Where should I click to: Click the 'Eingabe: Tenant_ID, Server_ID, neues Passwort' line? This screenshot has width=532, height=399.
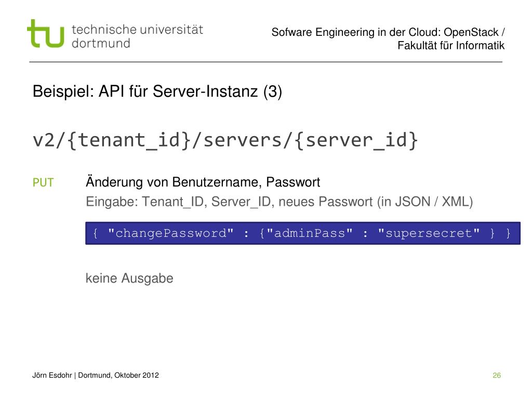(x=279, y=202)
